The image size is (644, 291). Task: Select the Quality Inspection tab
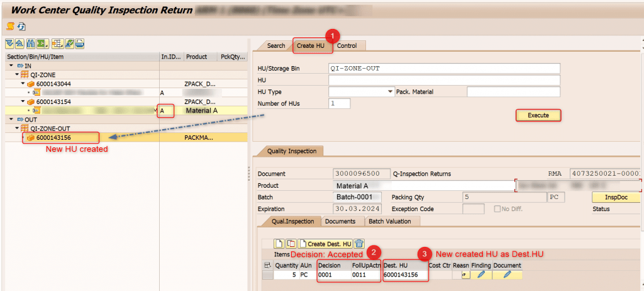click(291, 151)
